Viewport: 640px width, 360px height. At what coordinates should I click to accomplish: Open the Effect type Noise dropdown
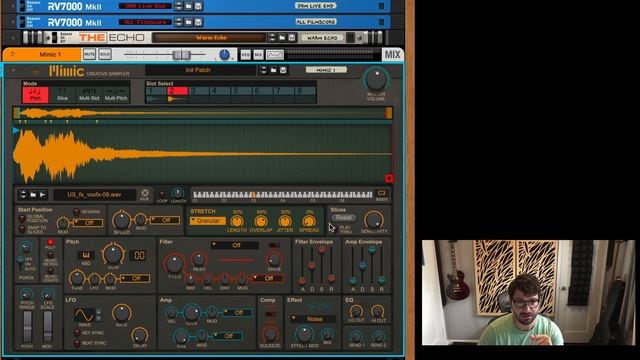(313, 319)
